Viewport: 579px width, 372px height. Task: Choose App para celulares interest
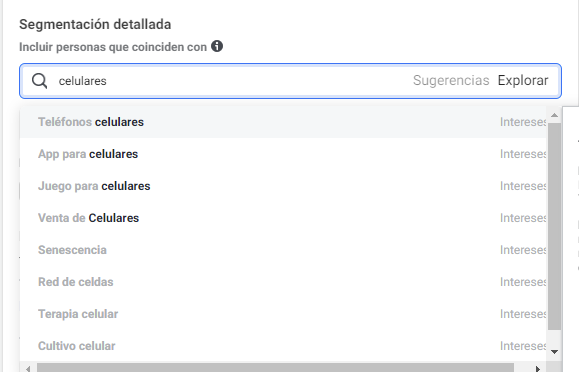[283, 154]
